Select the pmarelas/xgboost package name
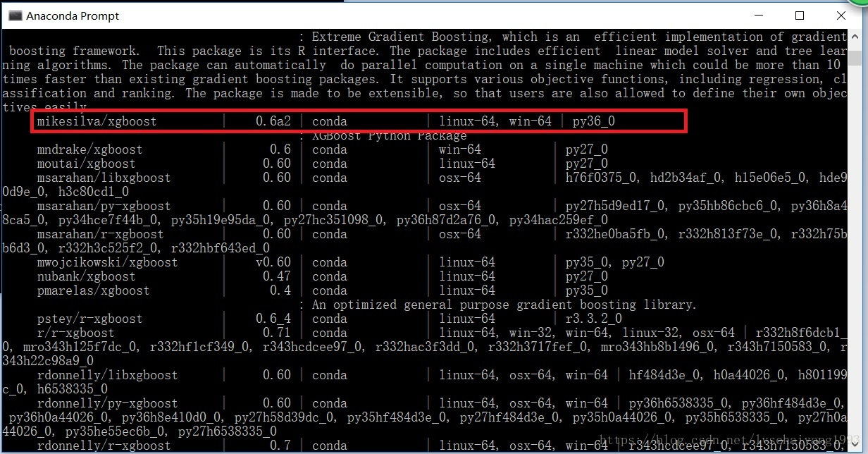Screen dimensions: 868x454 click(94, 290)
